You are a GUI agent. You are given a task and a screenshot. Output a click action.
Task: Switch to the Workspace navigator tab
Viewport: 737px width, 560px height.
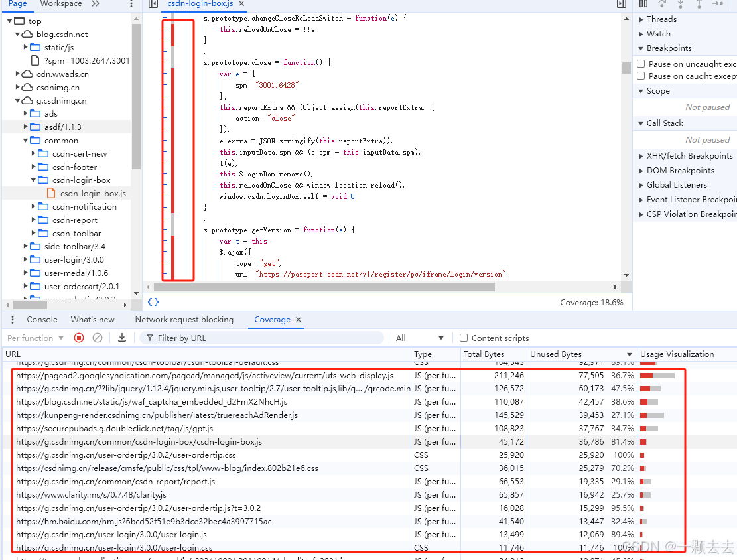(x=60, y=4)
